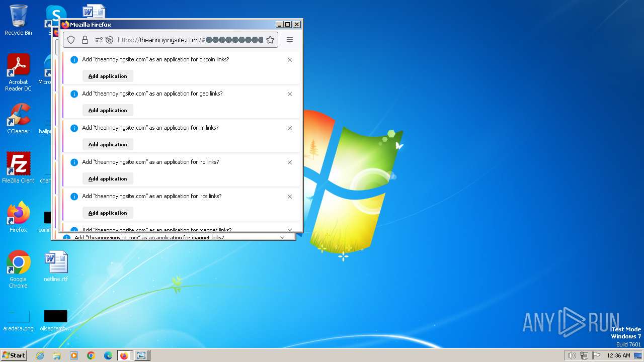Dismiss the geo links notification

[290, 94]
